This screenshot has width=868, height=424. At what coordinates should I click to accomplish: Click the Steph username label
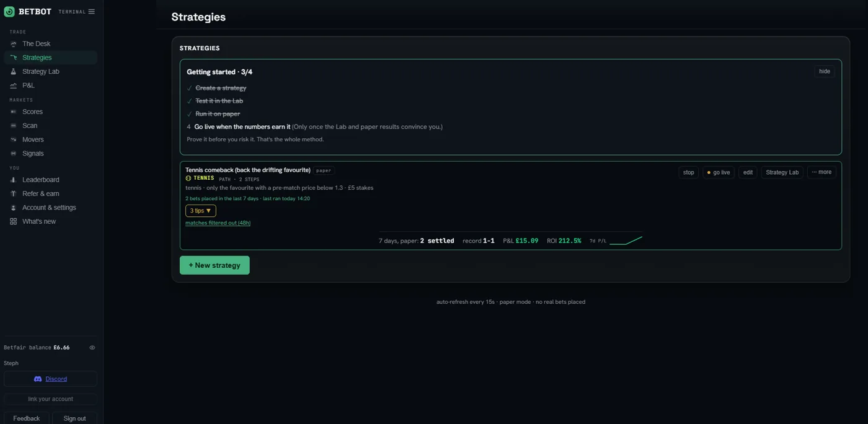(11, 363)
